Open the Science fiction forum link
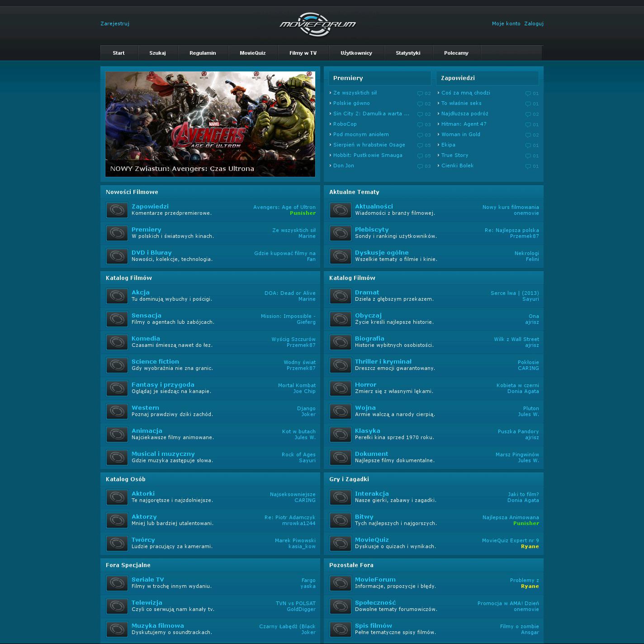Viewport: 644px width, 644px height. click(x=155, y=361)
